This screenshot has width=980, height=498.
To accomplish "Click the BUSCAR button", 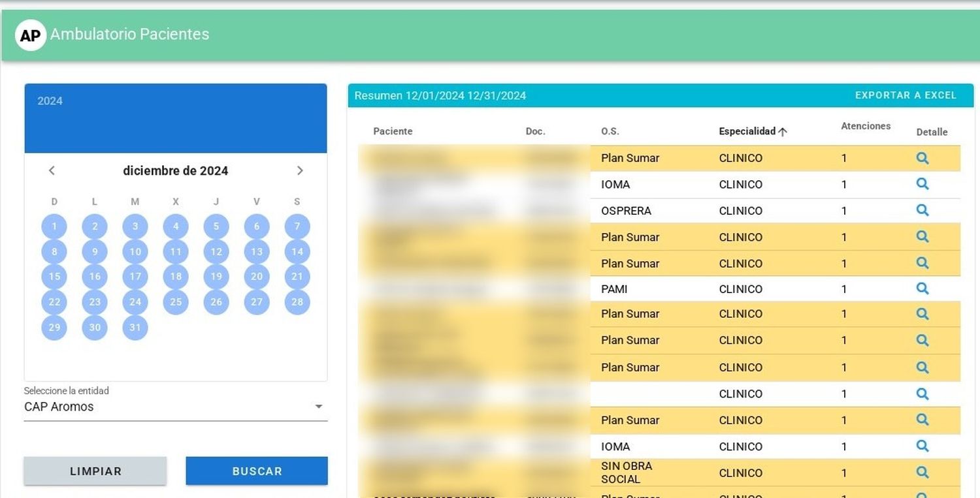I will 257,471.
